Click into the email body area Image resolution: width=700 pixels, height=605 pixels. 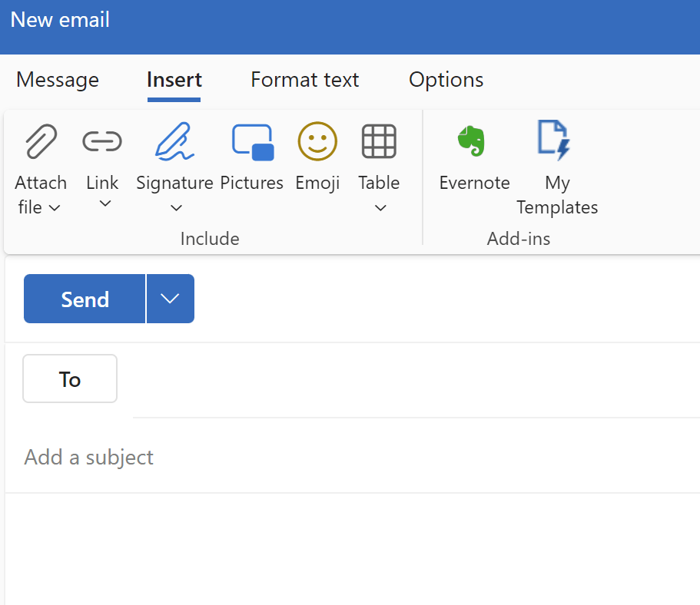click(353, 549)
